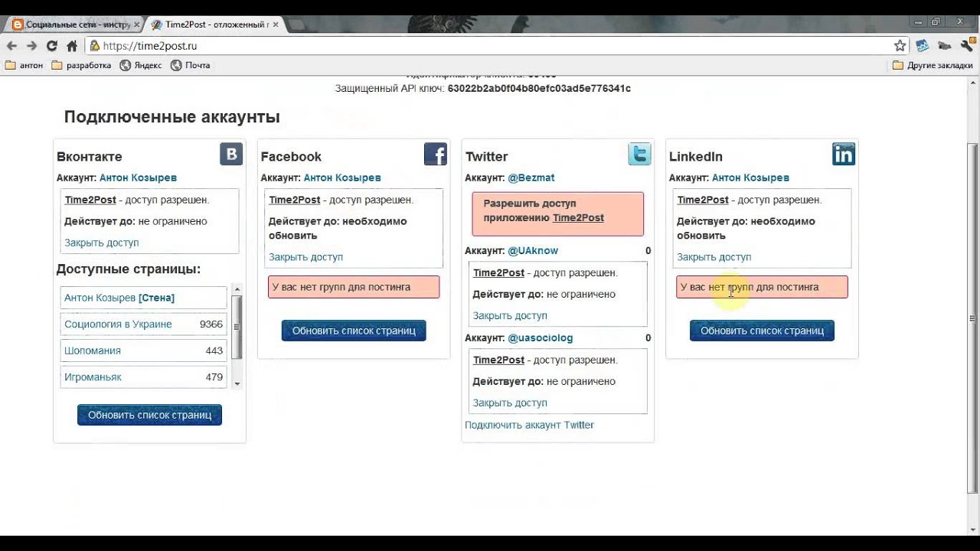Click Facebook Обновить список страниц button
This screenshot has height=551, width=980.
(x=354, y=331)
